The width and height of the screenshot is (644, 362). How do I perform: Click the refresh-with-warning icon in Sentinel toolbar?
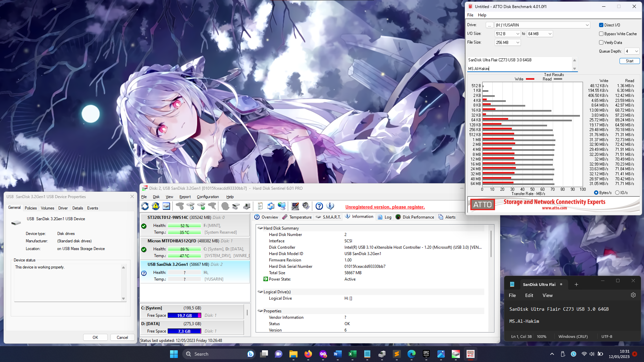coord(156,206)
